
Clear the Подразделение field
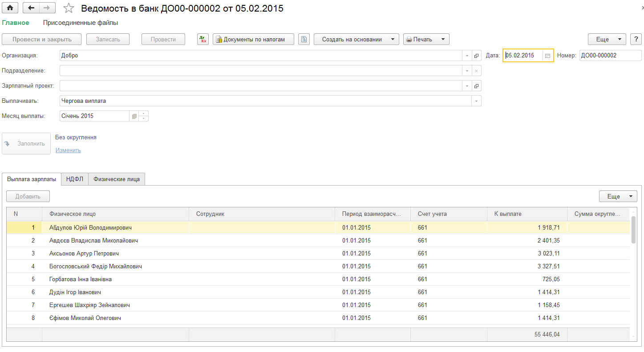[476, 71]
